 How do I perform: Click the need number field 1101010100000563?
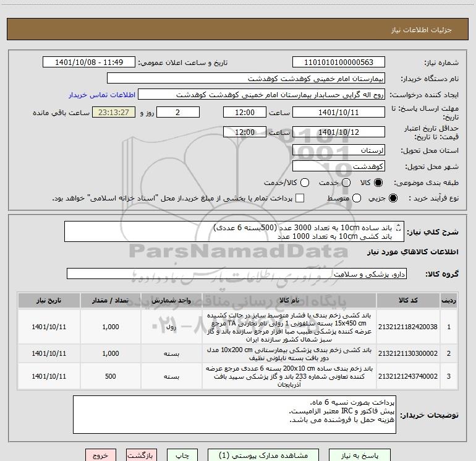tap(339, 62)
